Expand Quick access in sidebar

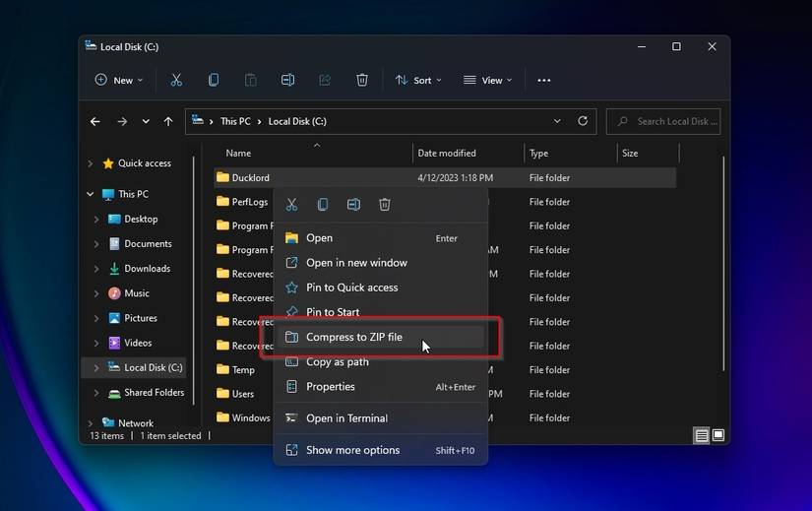click(x=91, y=163)
